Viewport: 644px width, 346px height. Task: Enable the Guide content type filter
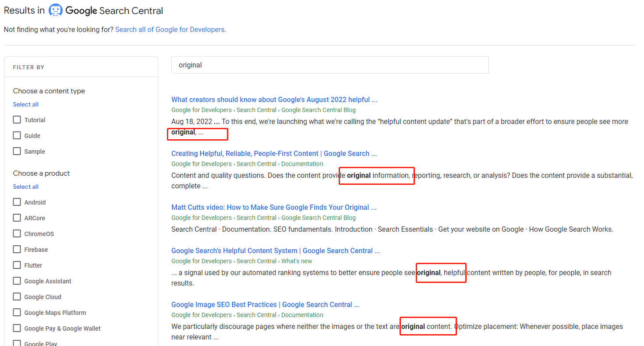(17, 135)
